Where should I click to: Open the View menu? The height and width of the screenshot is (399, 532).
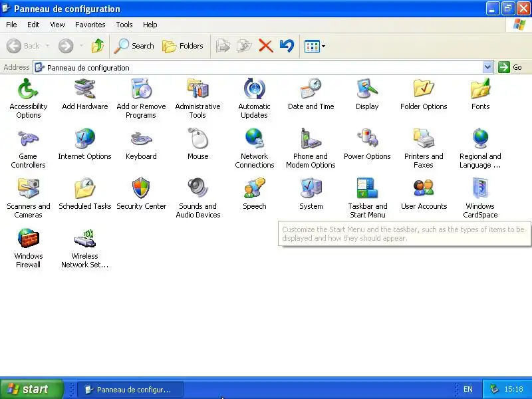click(x=57, y=25)
